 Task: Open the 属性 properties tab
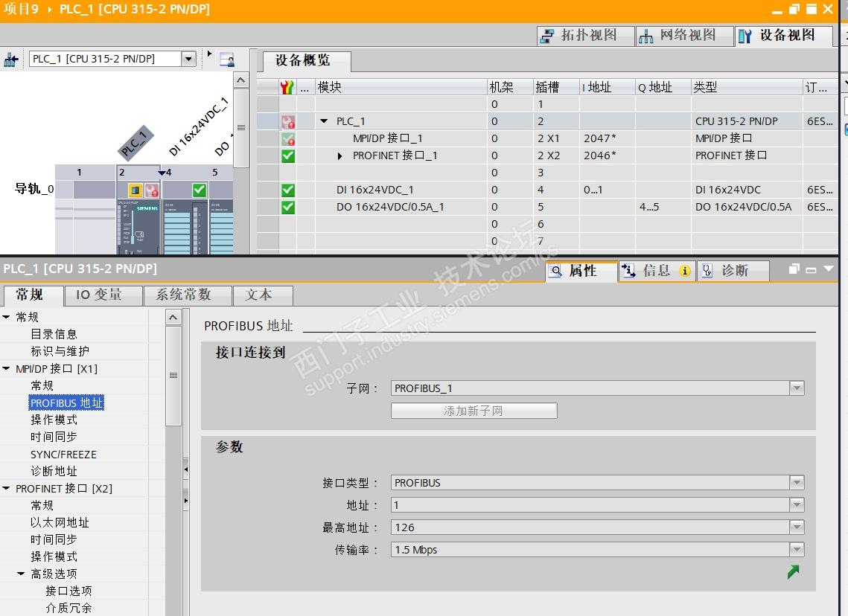point(581,271)
